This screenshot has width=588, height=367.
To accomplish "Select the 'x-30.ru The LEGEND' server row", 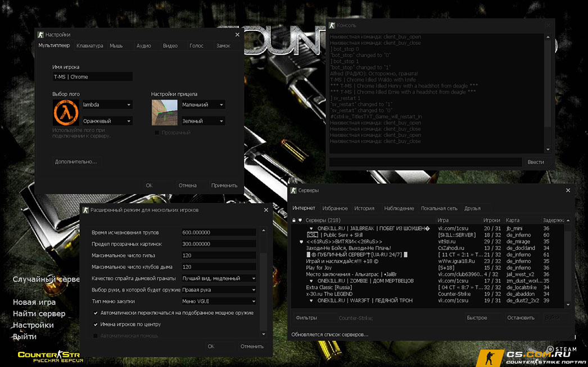I will (427, 294).
